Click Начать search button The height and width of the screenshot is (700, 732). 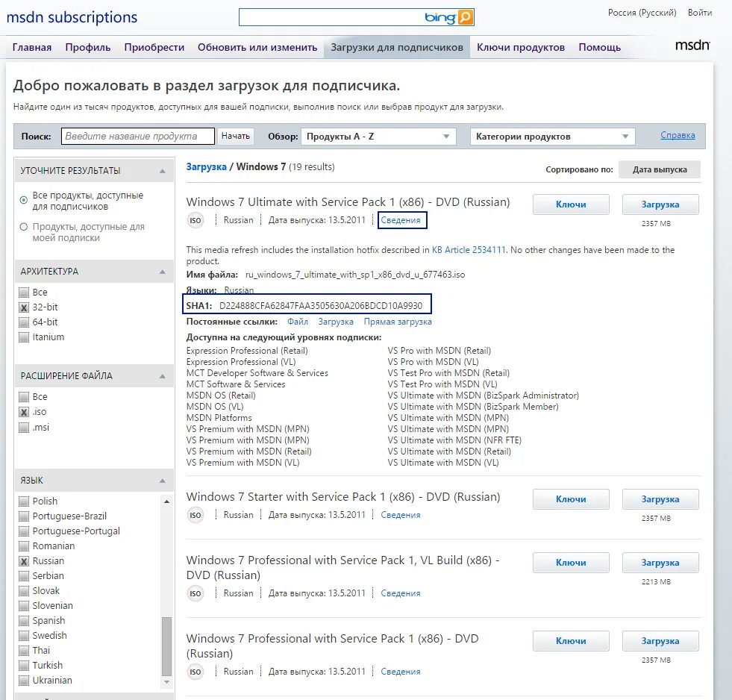coord(236,136)
